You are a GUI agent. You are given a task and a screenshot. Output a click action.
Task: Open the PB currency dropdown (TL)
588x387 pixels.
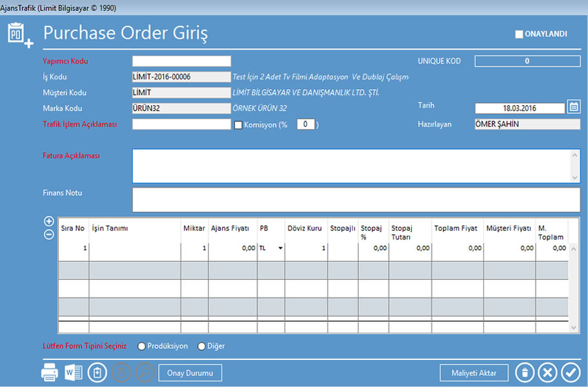point(281,248)
